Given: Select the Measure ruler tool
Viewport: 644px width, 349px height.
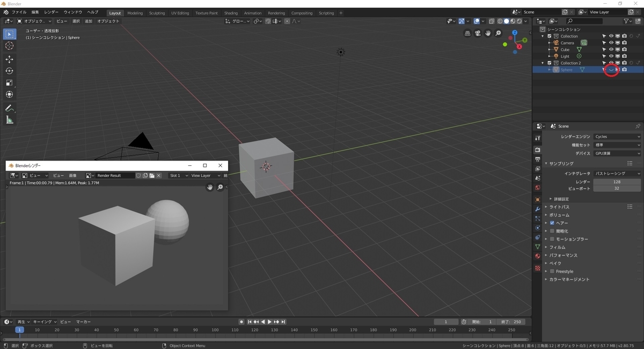Looking at the screenshot, I should tap(9, 120).
